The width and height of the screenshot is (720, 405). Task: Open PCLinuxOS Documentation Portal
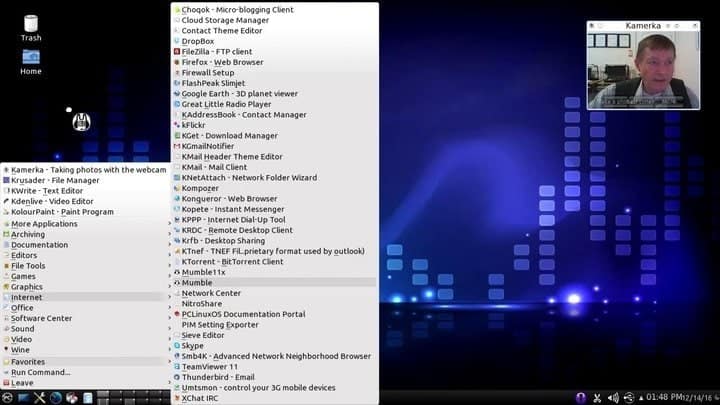(x=275, y=314)
